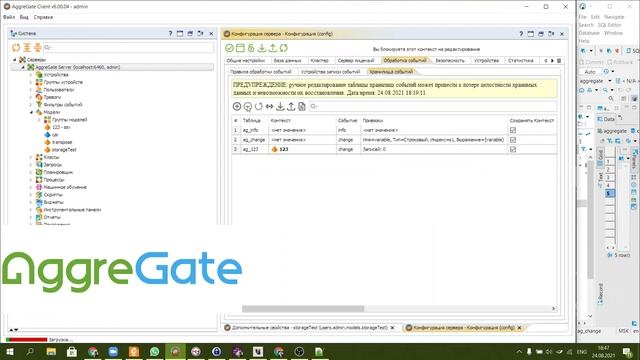
Task: Click the Windows Start button
Action: pos(9,351)
